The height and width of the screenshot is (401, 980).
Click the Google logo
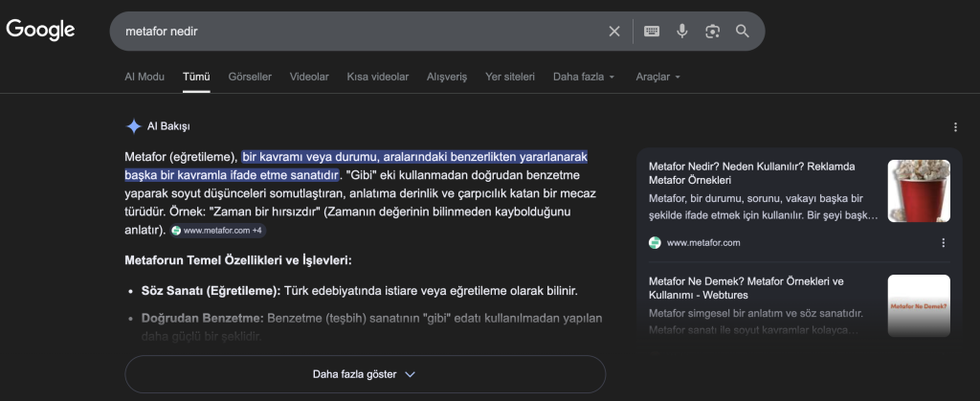[40, 30]
